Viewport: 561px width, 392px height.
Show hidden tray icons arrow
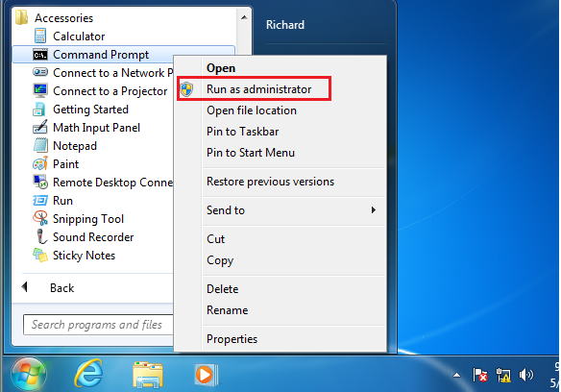[x=457, y=375]
